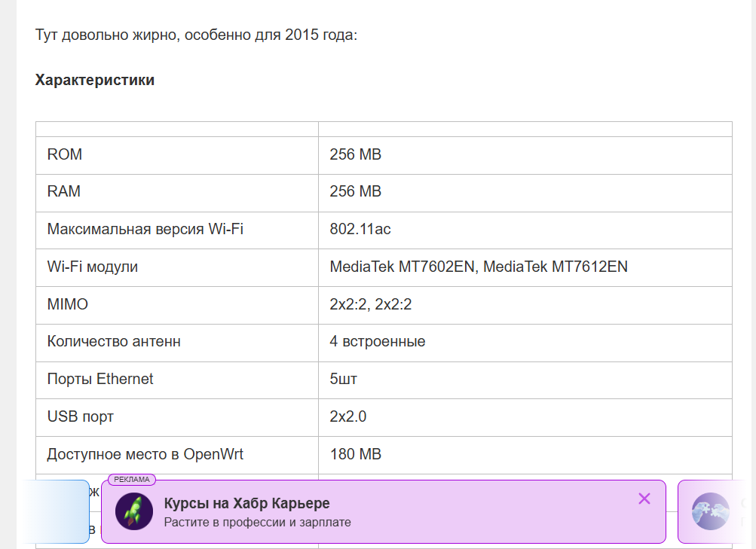756x549 pixels.
Task: Click the «Максимальная версия Wi-Fi» cell
Action: click(145, 229)
